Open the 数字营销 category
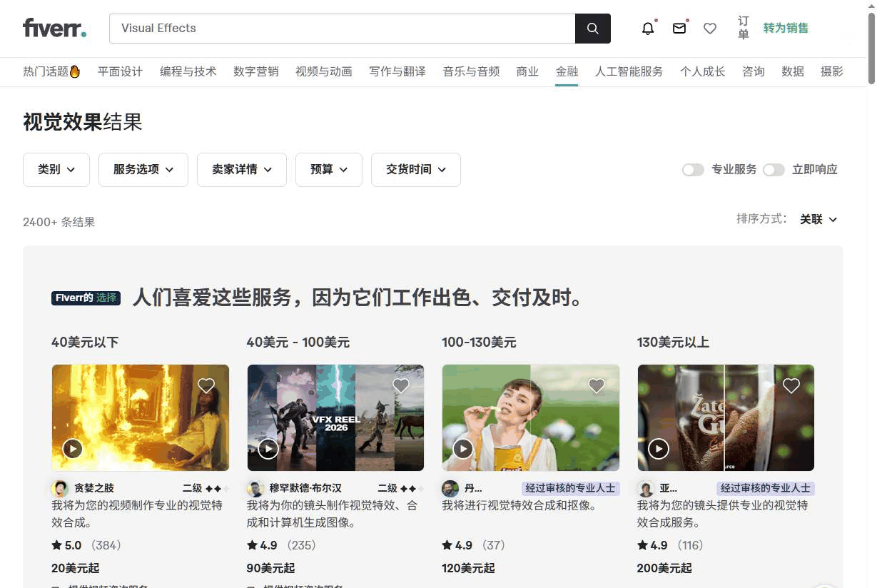 click(x=256, y=71)
